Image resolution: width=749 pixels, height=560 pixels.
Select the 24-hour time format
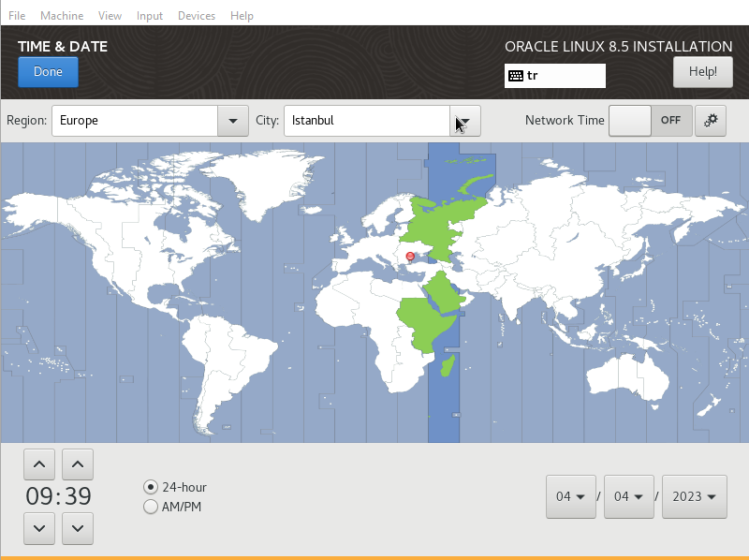[175, 487]
